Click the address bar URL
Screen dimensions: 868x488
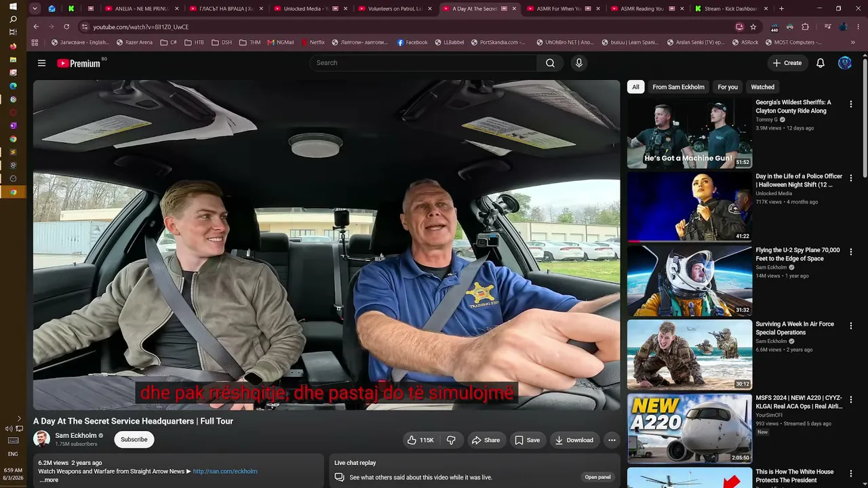pyautogui.click(x=141, y=26)
